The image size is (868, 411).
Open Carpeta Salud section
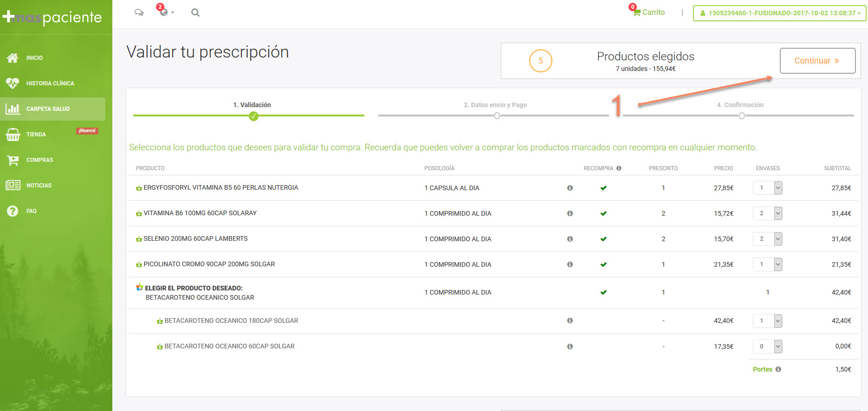48,109
